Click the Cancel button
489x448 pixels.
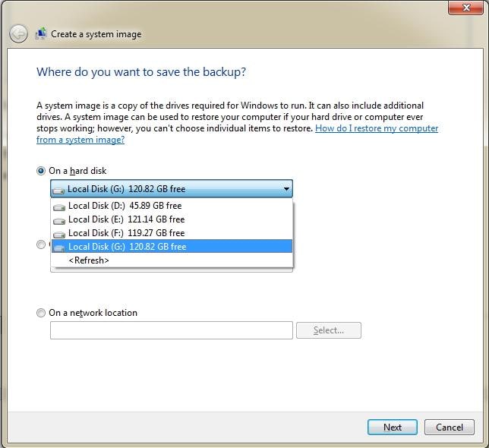449,427
